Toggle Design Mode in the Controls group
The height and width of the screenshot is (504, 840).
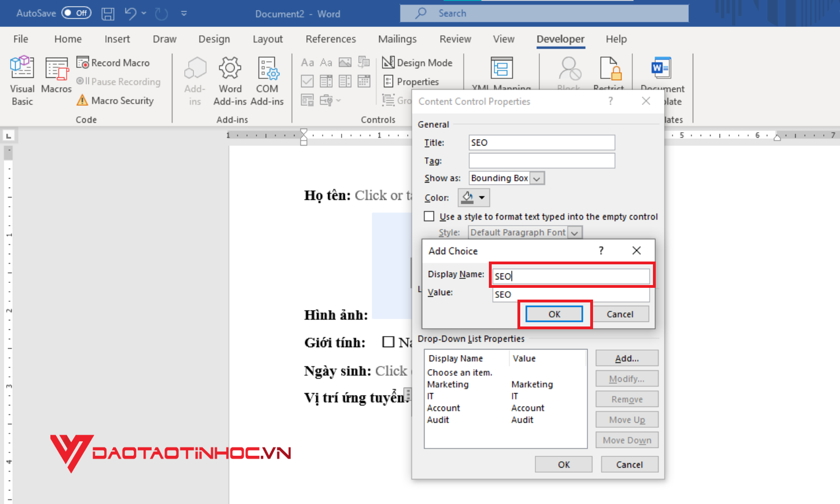417,62
